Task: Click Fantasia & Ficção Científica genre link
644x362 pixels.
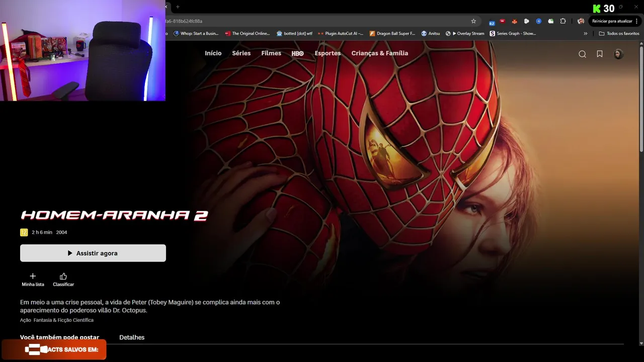Action: (64, 320)
